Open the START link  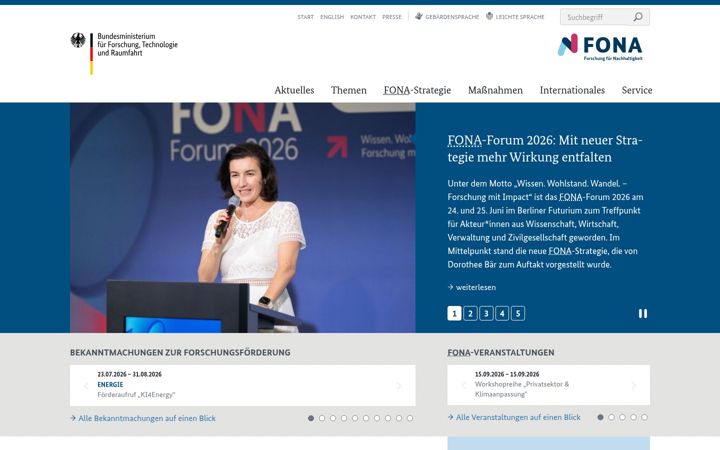click(305, 17)
